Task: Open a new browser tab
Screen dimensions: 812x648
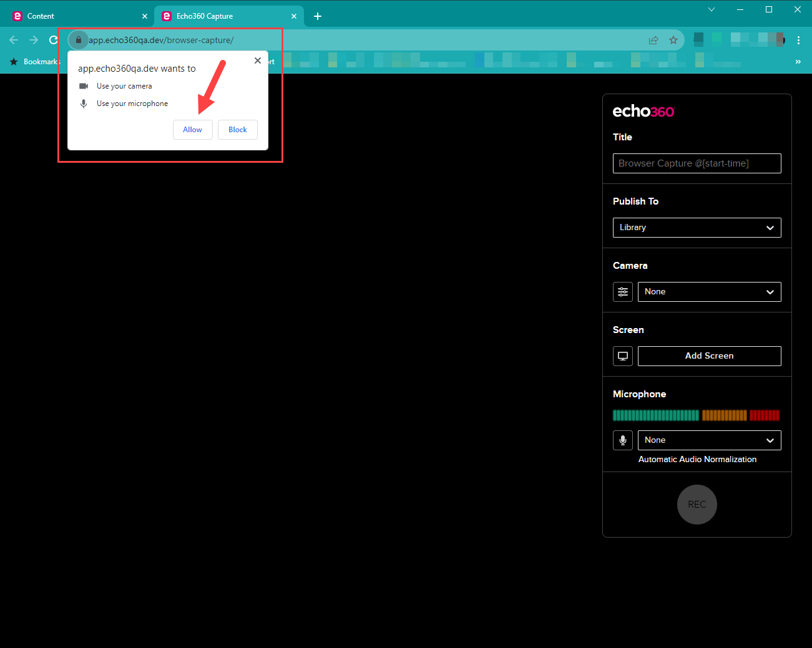Action: 318,16
